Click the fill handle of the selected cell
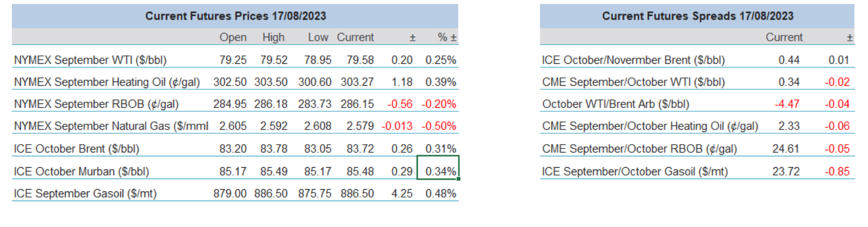 [458, 179]
